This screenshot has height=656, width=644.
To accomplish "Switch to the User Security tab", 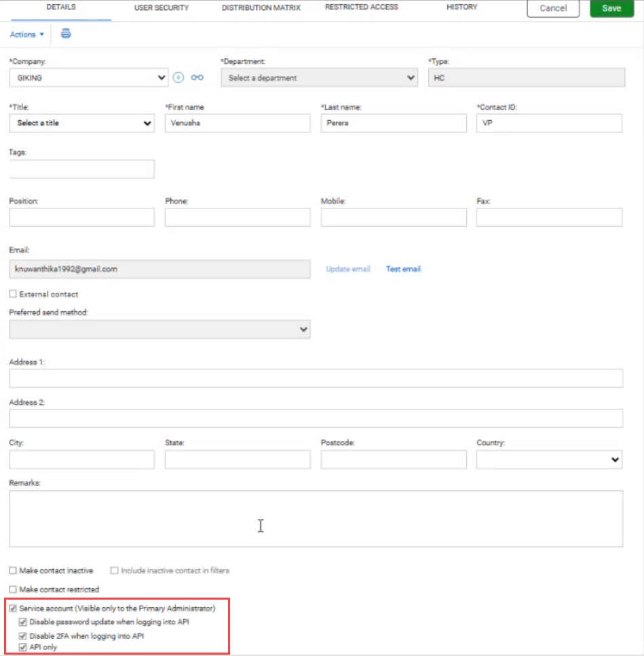I will tap(162, 8).
